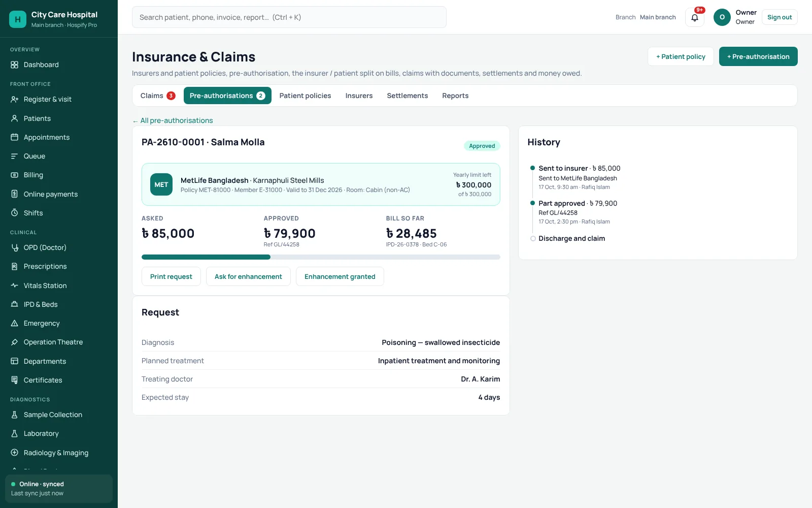Open Online payments icon

14,194
